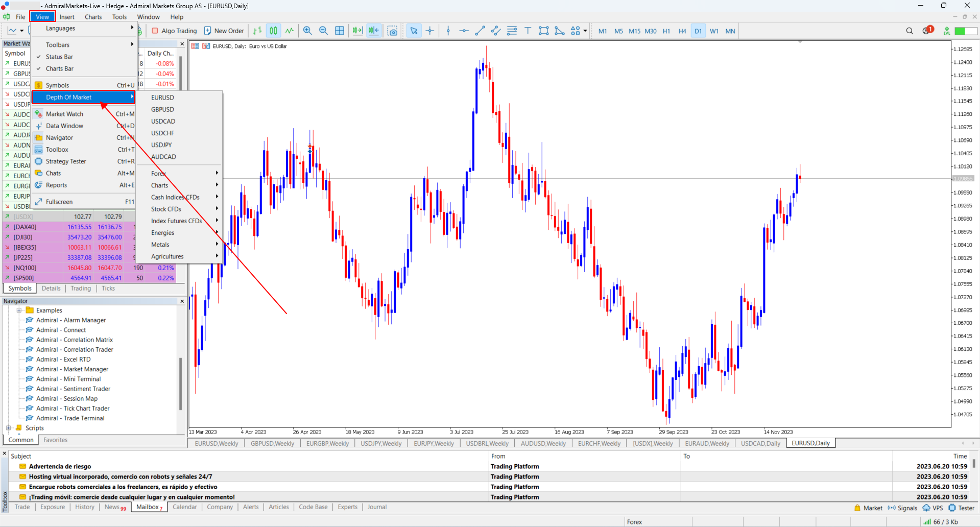This screenshot has width=980, height=527.
Task: Toggle Algo Trading on the toolbar
Action: point(174,31)
